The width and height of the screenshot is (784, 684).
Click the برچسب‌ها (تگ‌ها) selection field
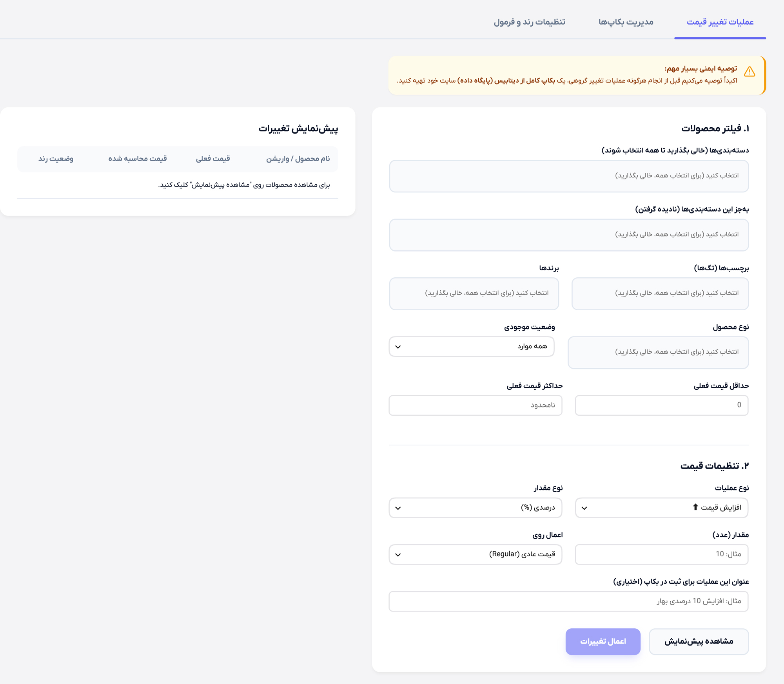click(x=660, y=293)
